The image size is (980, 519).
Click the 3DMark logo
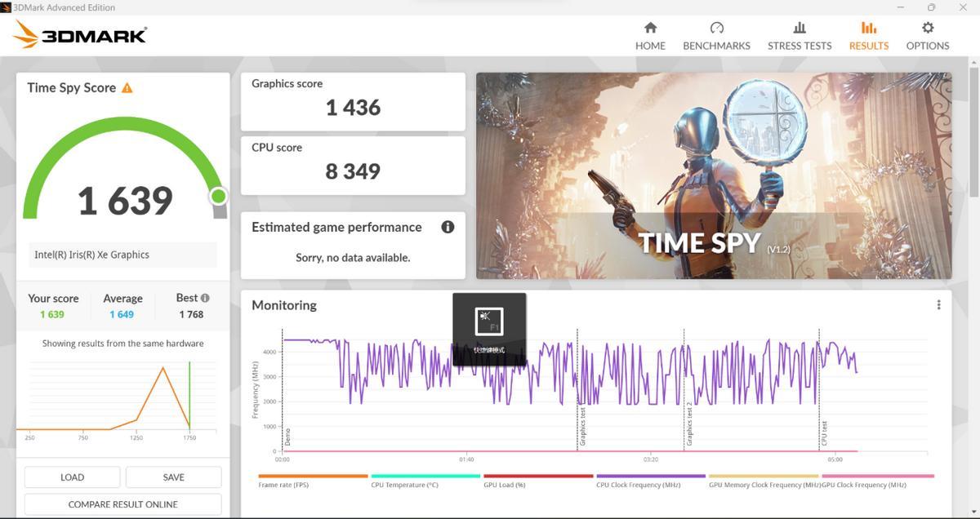tap(80, 34)
